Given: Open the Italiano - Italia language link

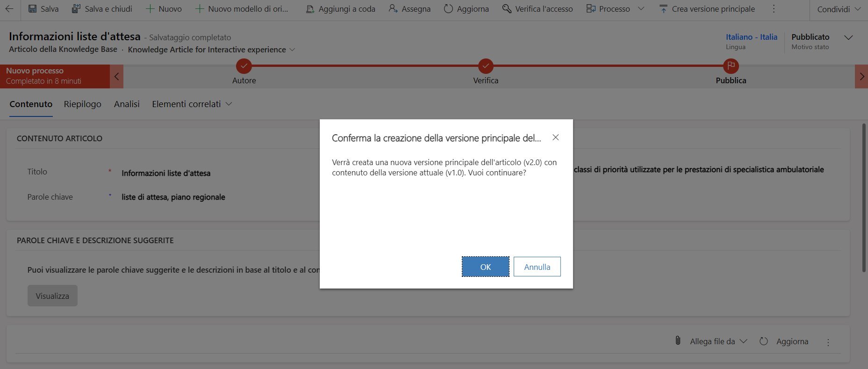Looking at the screenshot, I should [751, 37].
